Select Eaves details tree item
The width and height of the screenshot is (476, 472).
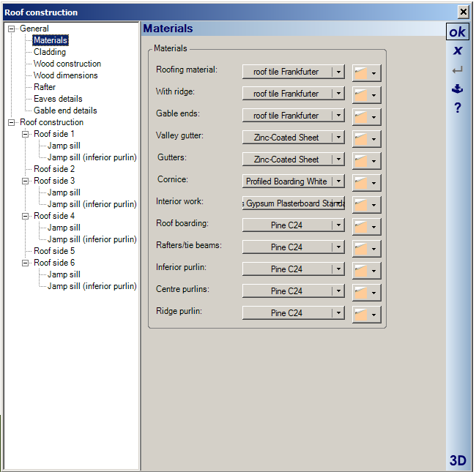[58, 99]
